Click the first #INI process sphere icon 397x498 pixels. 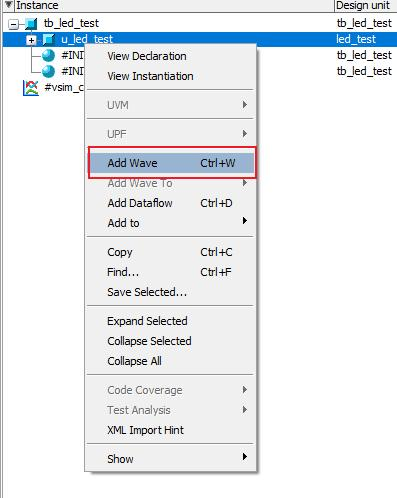[48, 55]
